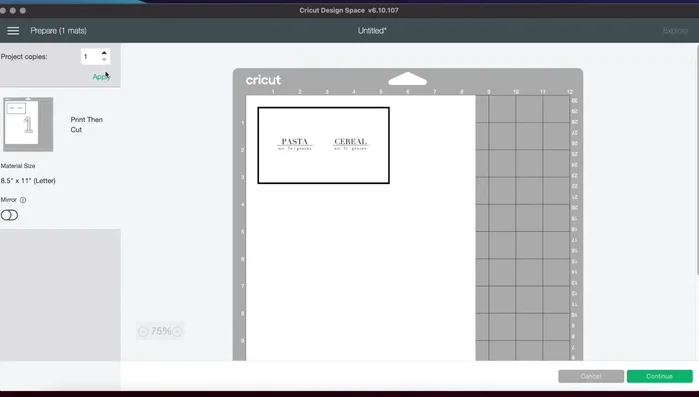Click the Print Then Cut label
Image resolution: width=699 pixels, height=397 pixels.
pyautogui.click(x=86, y=125)
